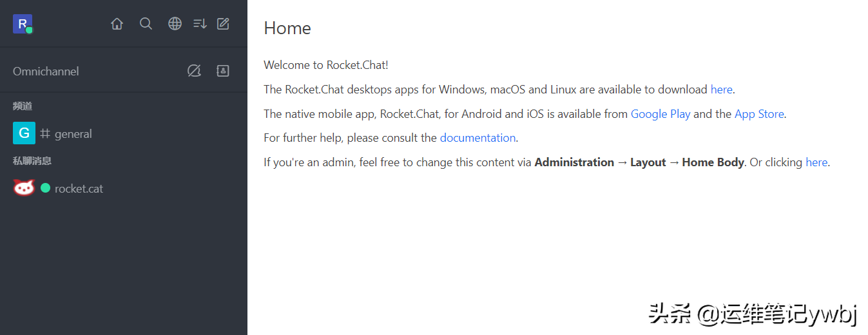Open the rocket.cat direct message
This screenshot has height=335, width=868.
click(x=79, y=189)
